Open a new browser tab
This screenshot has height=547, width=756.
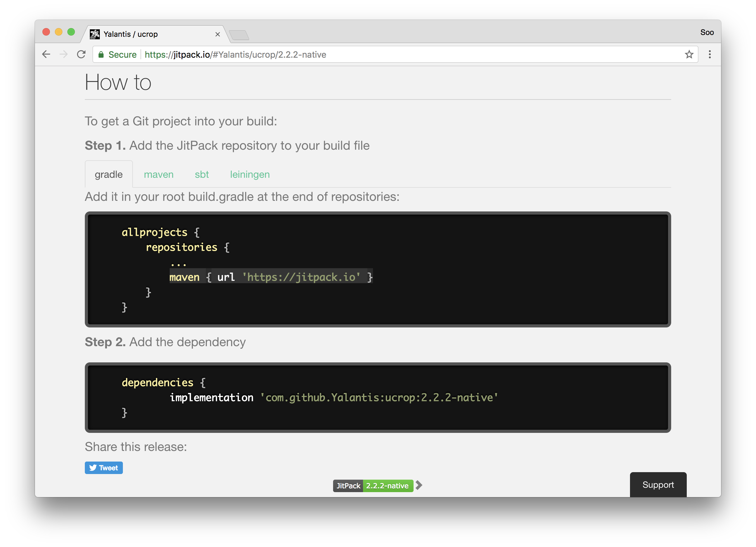pyautogui.click(x=239, y=34)
